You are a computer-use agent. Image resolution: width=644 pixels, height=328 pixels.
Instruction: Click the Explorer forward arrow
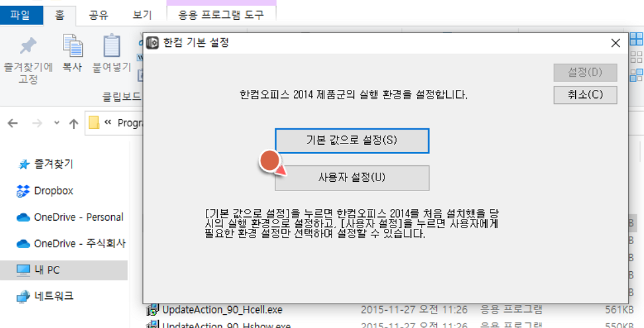(37, 123)
